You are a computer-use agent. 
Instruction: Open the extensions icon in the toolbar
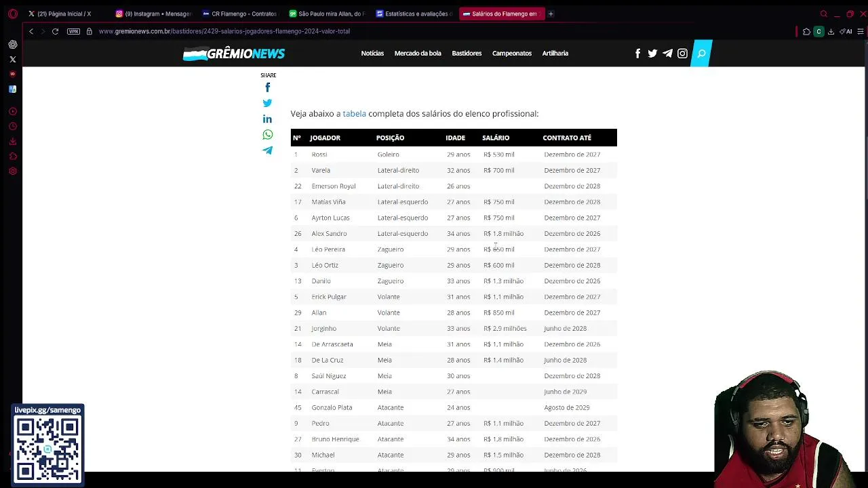(806, 31)
